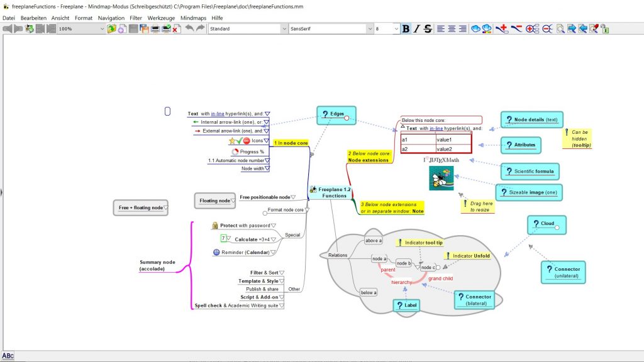Image resolution: width=644 pixels, height=362 pixels.
Task: Click the next map arrow in the toolbar
Action: tap(18, 29)
